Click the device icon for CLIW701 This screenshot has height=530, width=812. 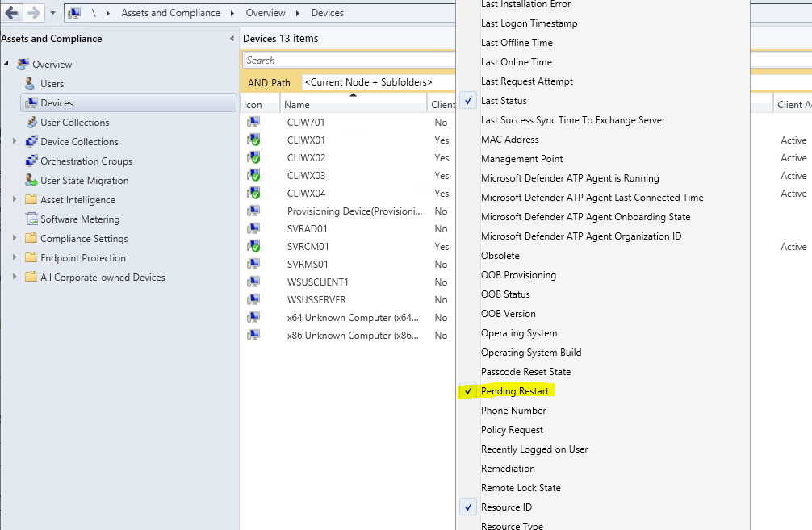[x=253, y=122]
